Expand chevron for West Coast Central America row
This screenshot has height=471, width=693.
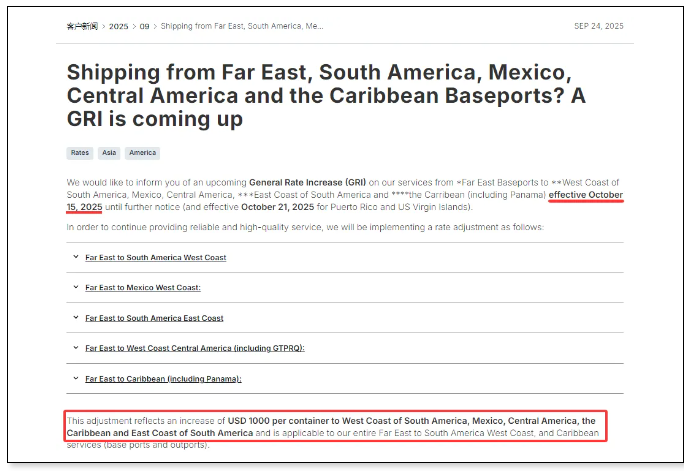pos(76,348)
